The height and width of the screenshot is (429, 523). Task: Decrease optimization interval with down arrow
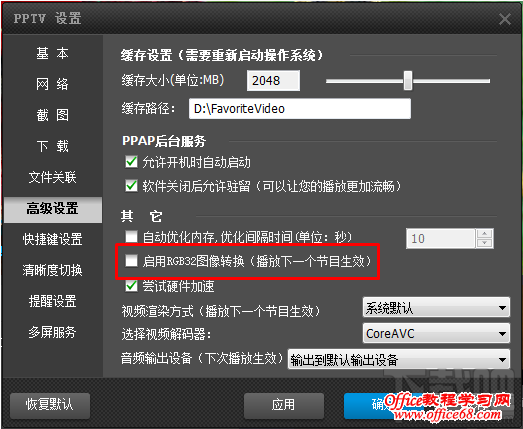[x=485, y=243]
